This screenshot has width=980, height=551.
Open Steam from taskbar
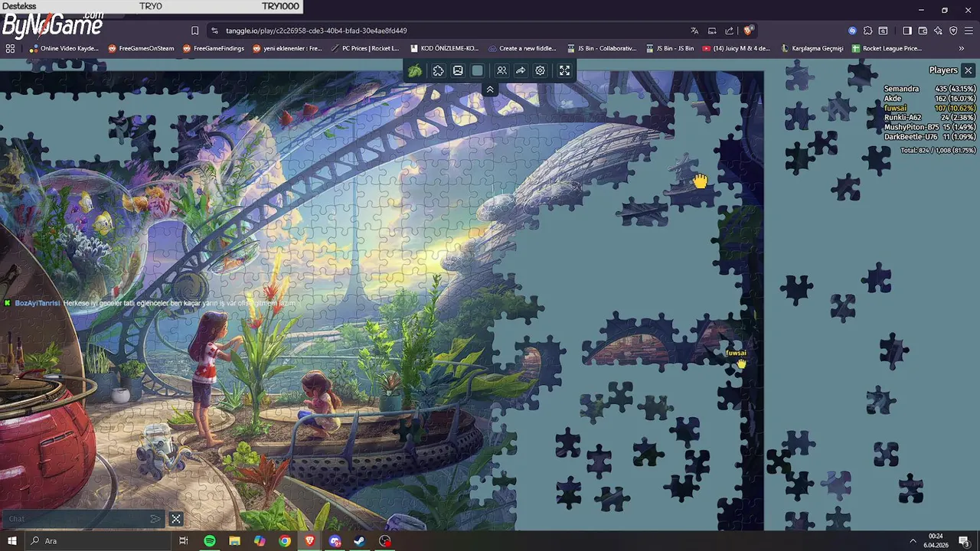click(359, 541)
